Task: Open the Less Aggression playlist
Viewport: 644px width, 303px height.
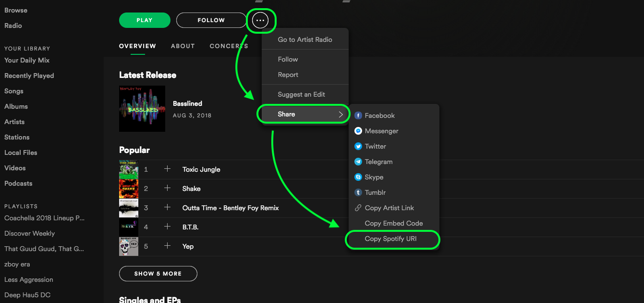Action: 29,279
